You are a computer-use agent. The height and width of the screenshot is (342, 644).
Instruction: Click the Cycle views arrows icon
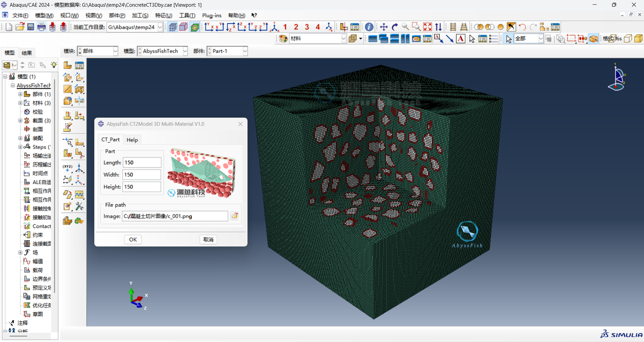(438, 27)
